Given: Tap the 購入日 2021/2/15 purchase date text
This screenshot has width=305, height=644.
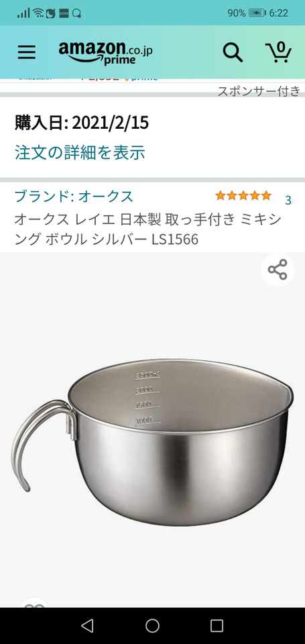Looking at the screenshot, I should [x=82, y=122].
